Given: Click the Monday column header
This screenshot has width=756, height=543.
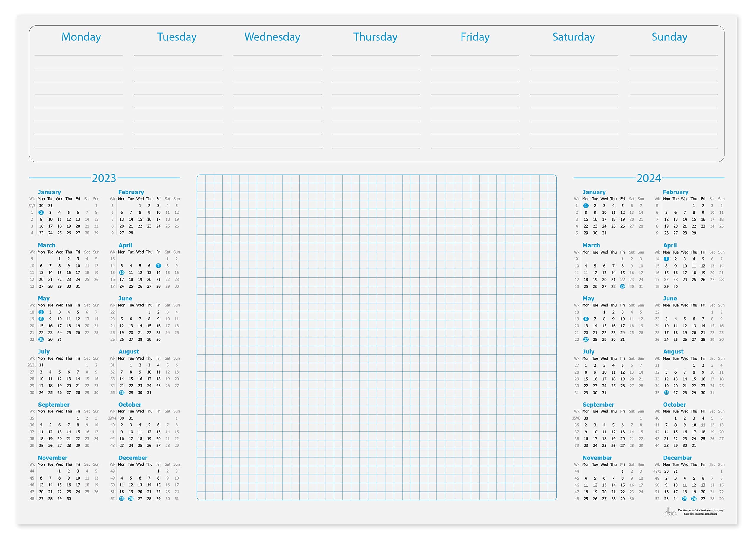Looking at the screenshot, I should pos(81,37).
